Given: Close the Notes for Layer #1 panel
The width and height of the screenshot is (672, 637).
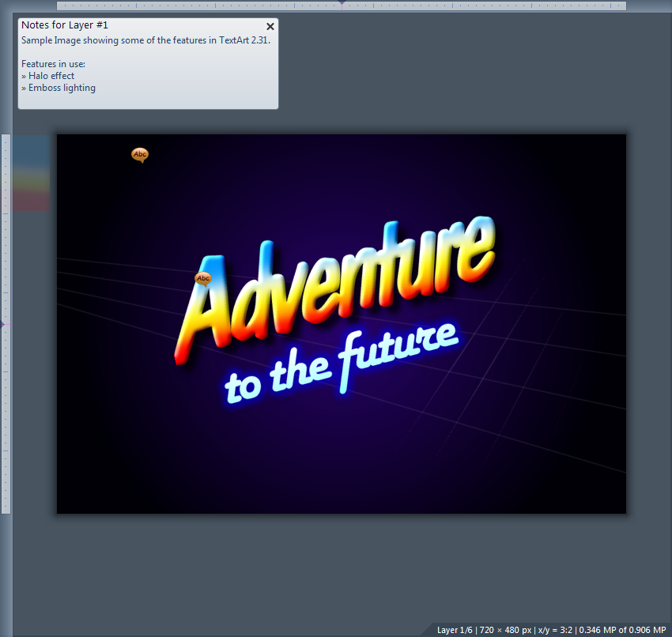Looking at the screenshot, I should pos(270,27).
